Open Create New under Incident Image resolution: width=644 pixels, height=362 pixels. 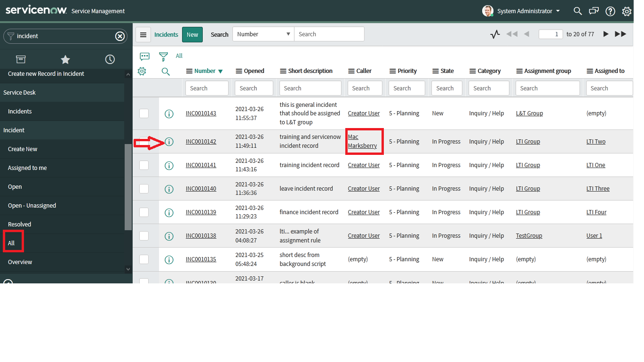(23, 149)
